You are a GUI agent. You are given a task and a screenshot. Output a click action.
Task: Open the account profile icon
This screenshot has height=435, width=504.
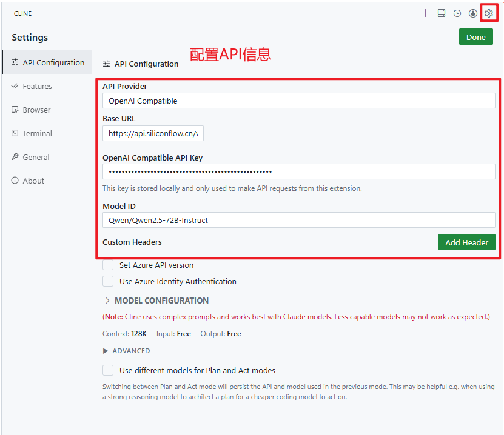point(473,13)
